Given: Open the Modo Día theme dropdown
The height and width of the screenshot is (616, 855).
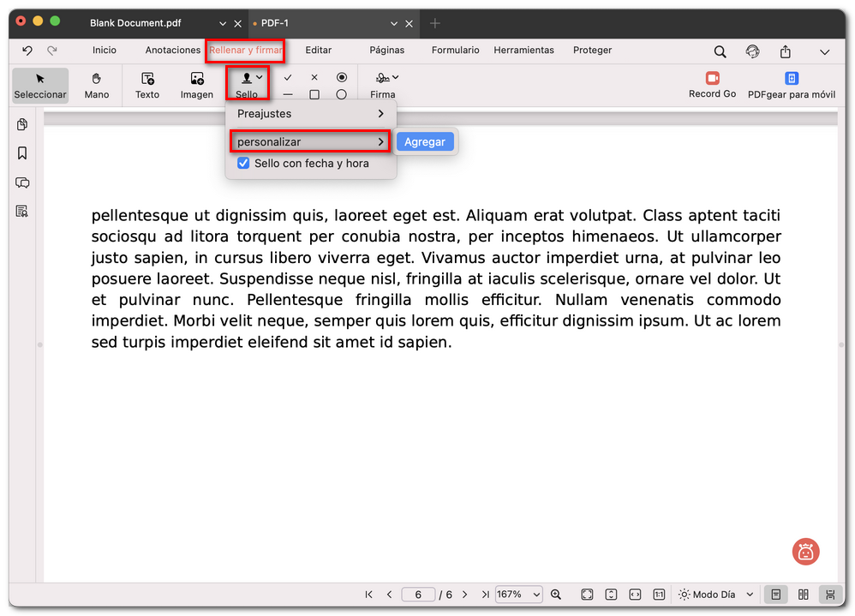Looking at the screenshot, I should pyautogui.click(x=716, y=595).
